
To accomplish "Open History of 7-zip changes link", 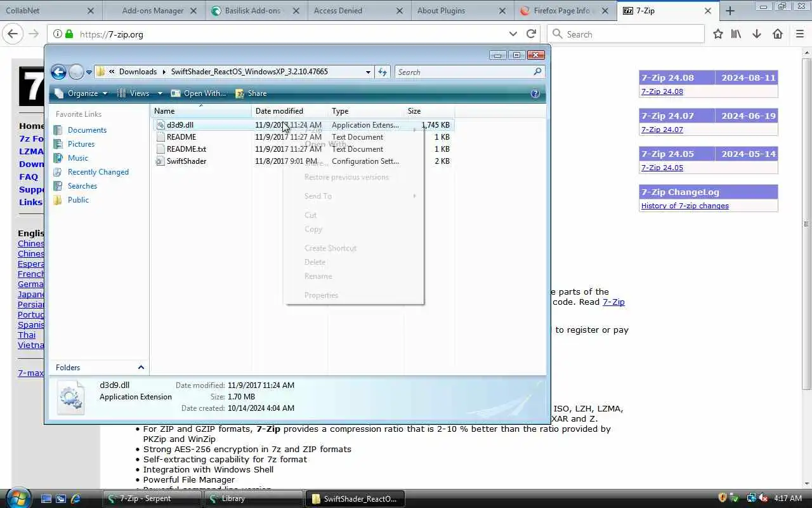I will [x=684, y=206].
